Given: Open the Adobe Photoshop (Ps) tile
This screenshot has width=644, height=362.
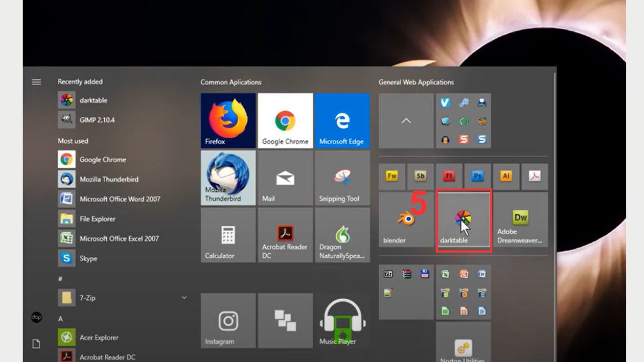Looking at the screenshot, I should (x=478, y=176).
